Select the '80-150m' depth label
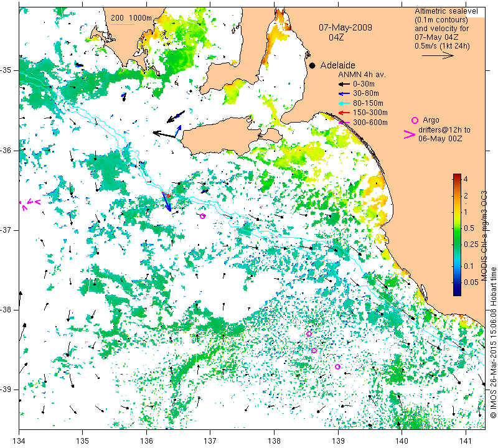This screenshot has height=448, width=498. [368, 103]
